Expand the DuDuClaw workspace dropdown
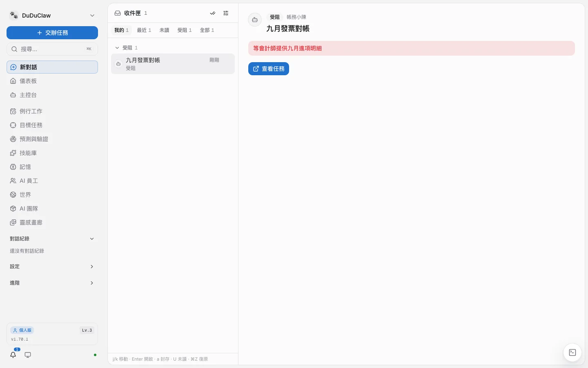 pos(92,16)
